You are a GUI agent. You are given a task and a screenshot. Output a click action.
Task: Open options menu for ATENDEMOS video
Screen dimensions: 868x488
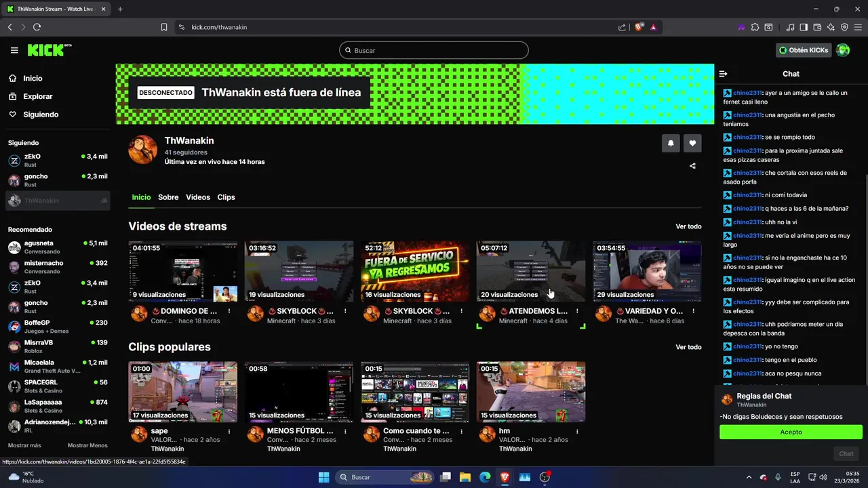pos(577,311)
